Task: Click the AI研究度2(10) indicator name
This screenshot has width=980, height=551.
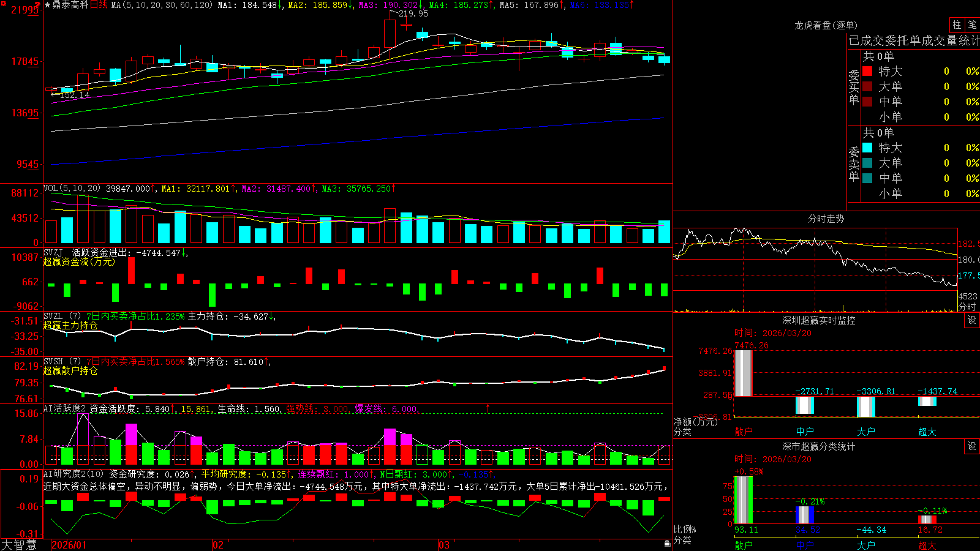Action: (74, 474)
